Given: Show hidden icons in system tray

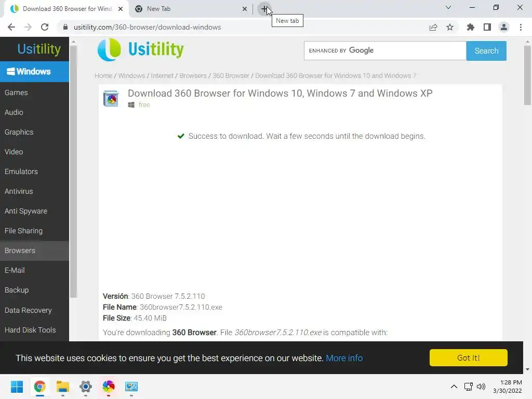Looking at the screenshot, I should [454, 387].
